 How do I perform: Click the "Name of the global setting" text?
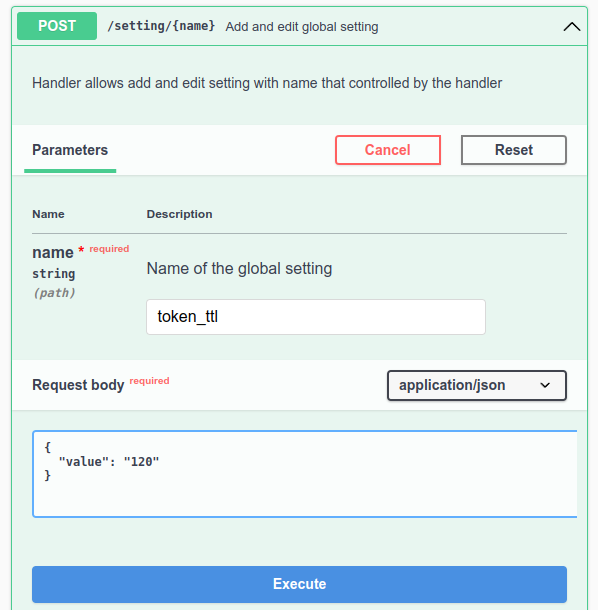click(x=239, y=268)
